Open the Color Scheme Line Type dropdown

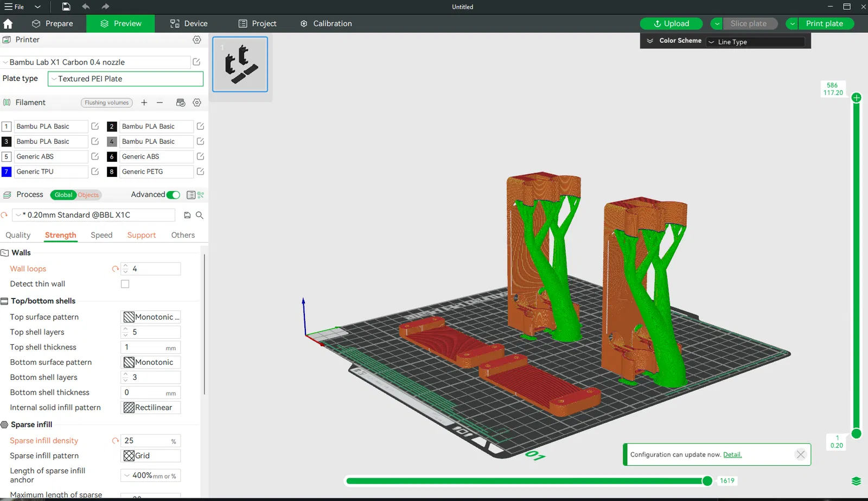(x=755, y=42)
